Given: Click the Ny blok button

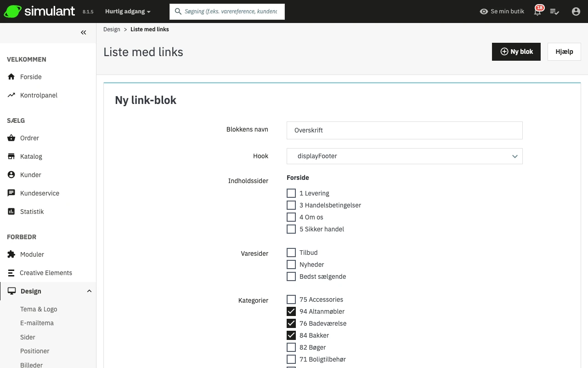Looking at the screenshot, I should pos(516,52).
